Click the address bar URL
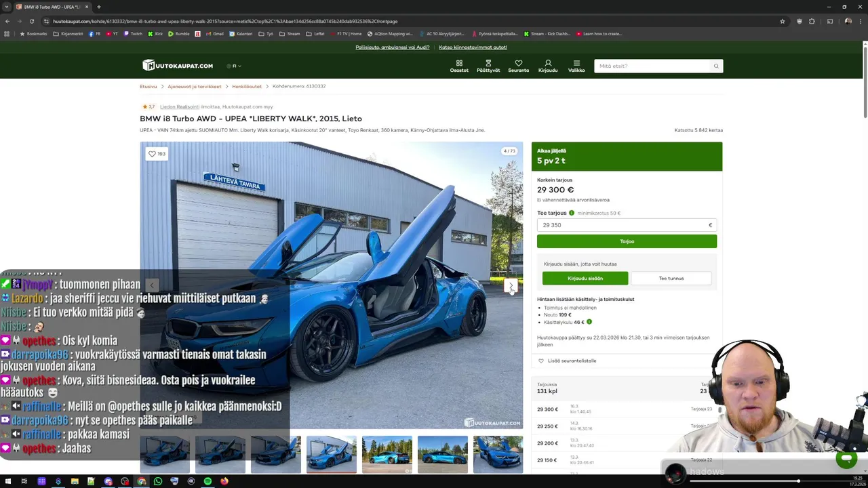 [x=225, y=21]
